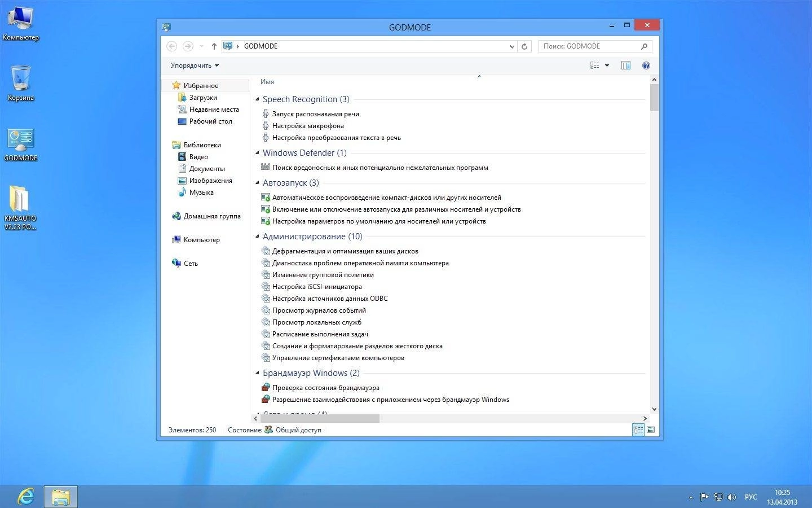Click the vertical scrollbar thumb

point(654,98)
